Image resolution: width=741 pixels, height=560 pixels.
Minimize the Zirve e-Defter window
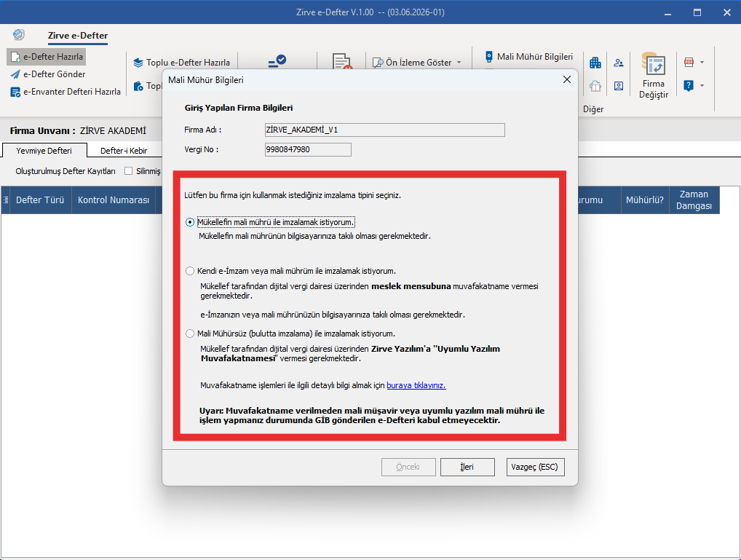coord(667,13)
